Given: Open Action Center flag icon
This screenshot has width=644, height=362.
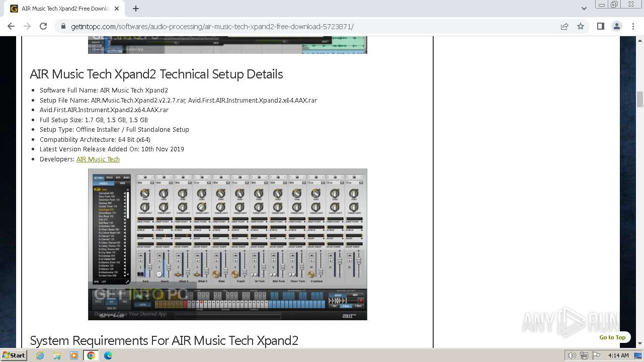Looking at the screenshot, I should coord(595,355).
